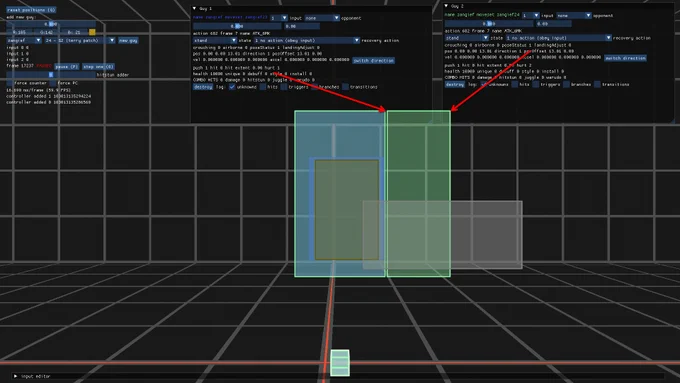
Task: Click Guy 1 destroy button
Action: 203,87
